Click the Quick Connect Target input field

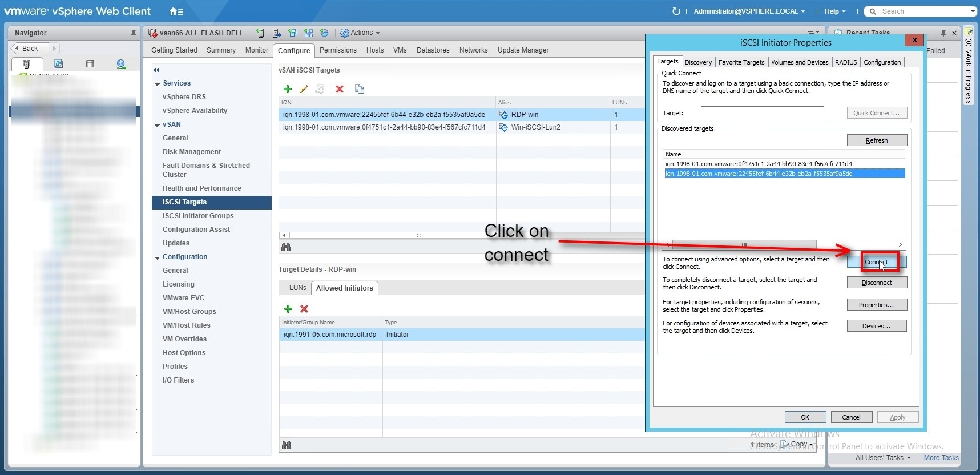[x=762, y=113]
